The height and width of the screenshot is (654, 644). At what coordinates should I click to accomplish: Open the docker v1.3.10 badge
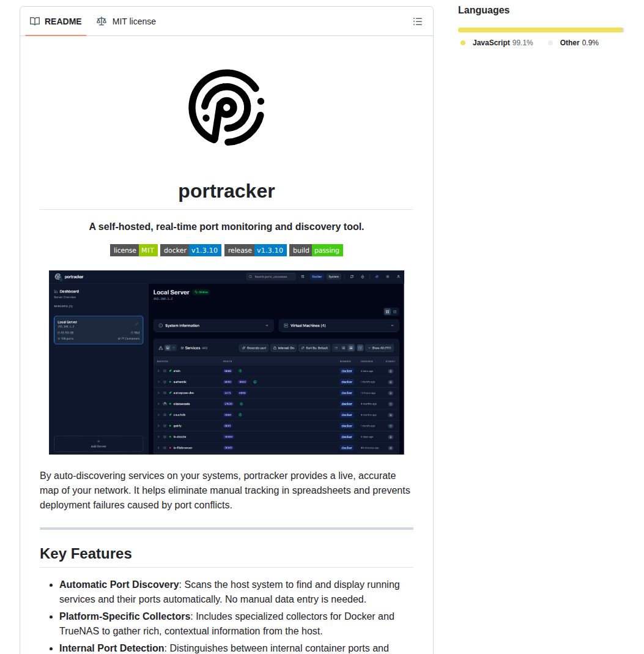(x=190, y=250)
